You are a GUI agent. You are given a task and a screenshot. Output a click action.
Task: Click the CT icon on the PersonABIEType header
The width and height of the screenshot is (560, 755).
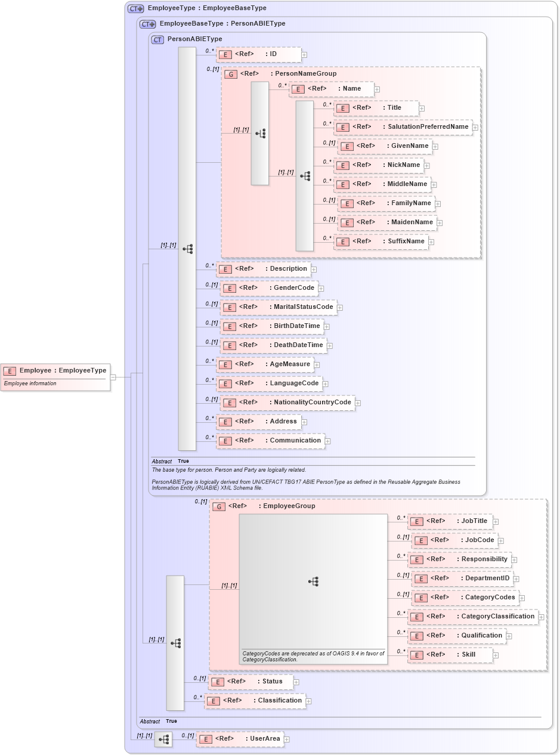[156, 39]
